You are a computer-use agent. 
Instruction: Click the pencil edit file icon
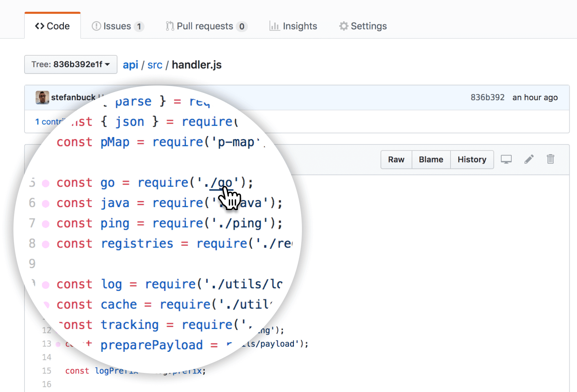(529, 159)
